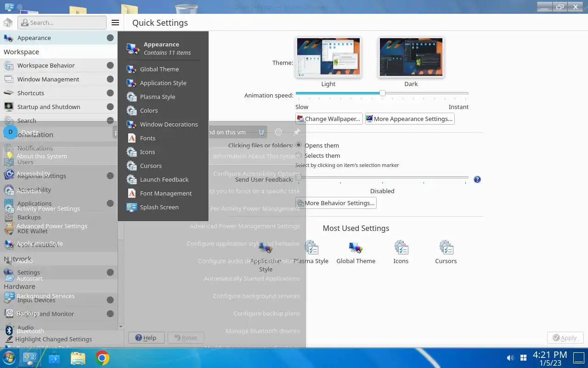Choose the Dark theme thumbnail

(411, 57)
